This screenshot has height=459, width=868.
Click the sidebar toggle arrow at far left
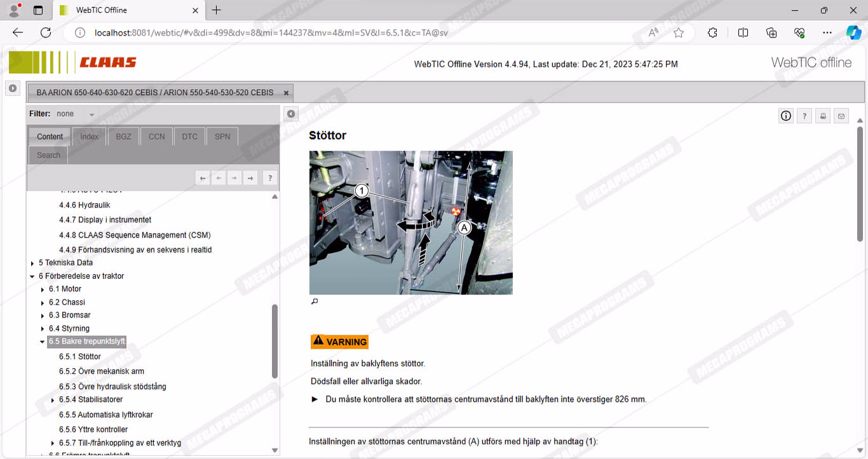click(x=12, y=88)
